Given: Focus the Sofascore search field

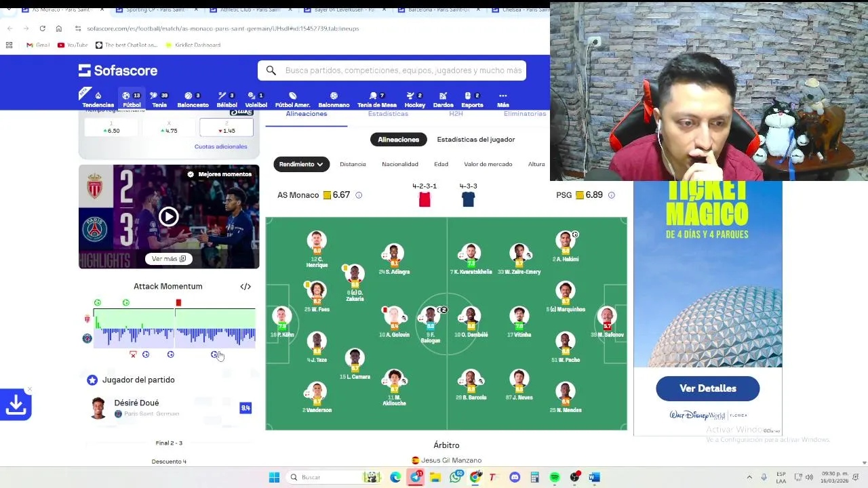Looking at the screenshot, I should click(392, 70).
